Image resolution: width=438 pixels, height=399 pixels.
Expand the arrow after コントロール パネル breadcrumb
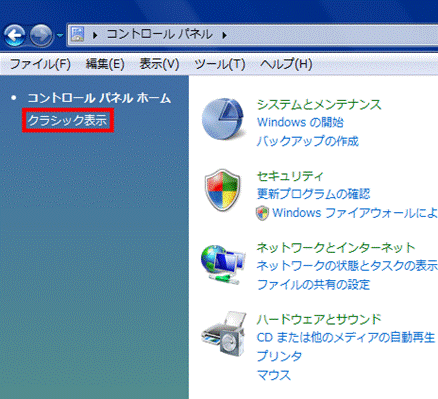(x=225, y=35)
